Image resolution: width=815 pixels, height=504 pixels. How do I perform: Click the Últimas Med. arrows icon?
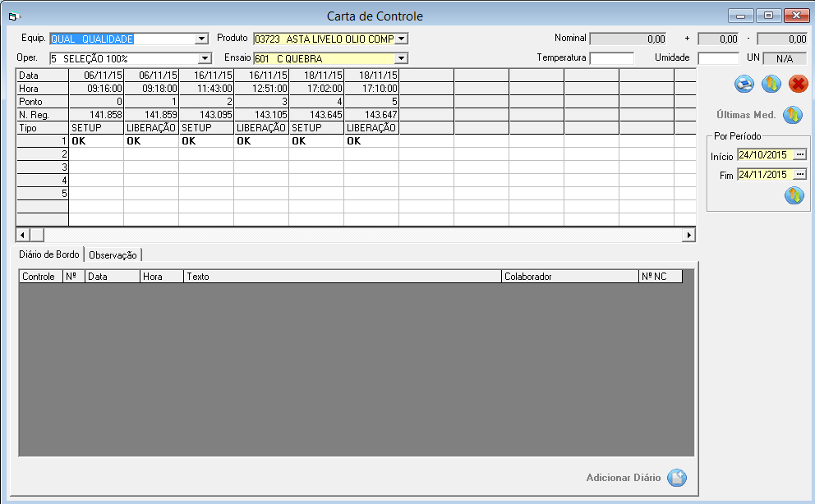(x=793, y=115)
